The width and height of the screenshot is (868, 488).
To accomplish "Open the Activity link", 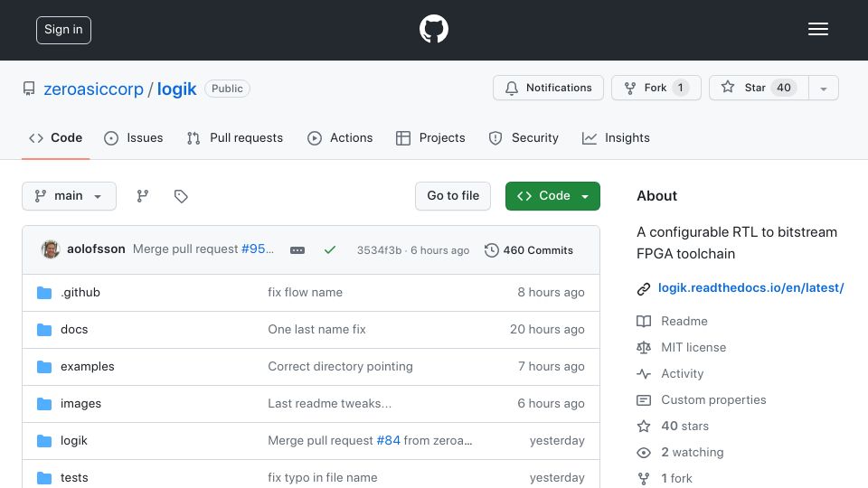I will 682,373.
